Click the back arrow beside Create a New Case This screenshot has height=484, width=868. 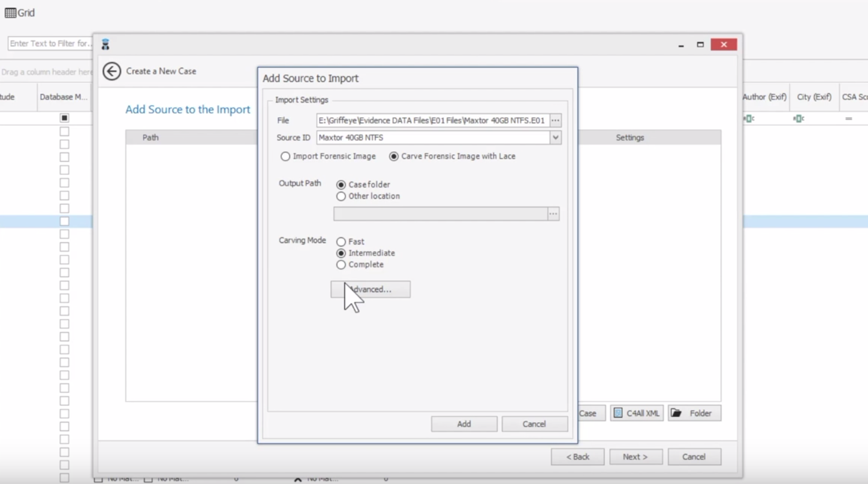pos(111,71)
